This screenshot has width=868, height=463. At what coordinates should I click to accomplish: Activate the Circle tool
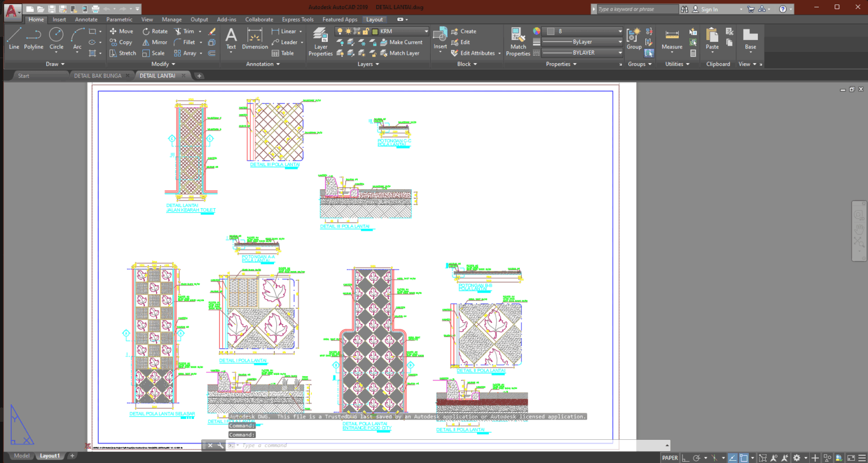(x=56, y=40)
